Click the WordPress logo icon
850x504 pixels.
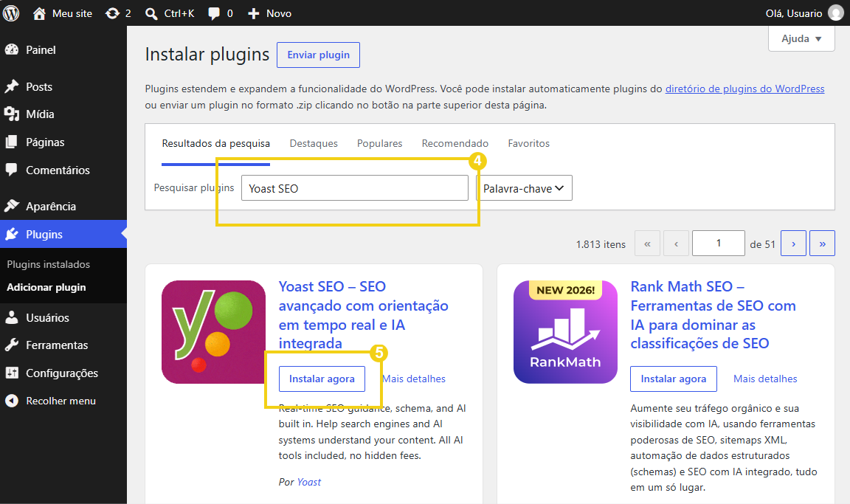coord(11,13)
